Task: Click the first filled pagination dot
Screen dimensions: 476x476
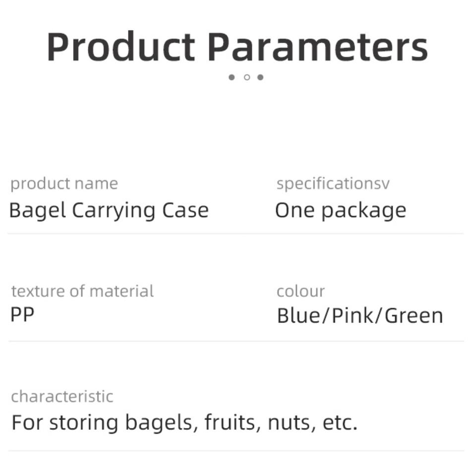Action: point(232,77)
